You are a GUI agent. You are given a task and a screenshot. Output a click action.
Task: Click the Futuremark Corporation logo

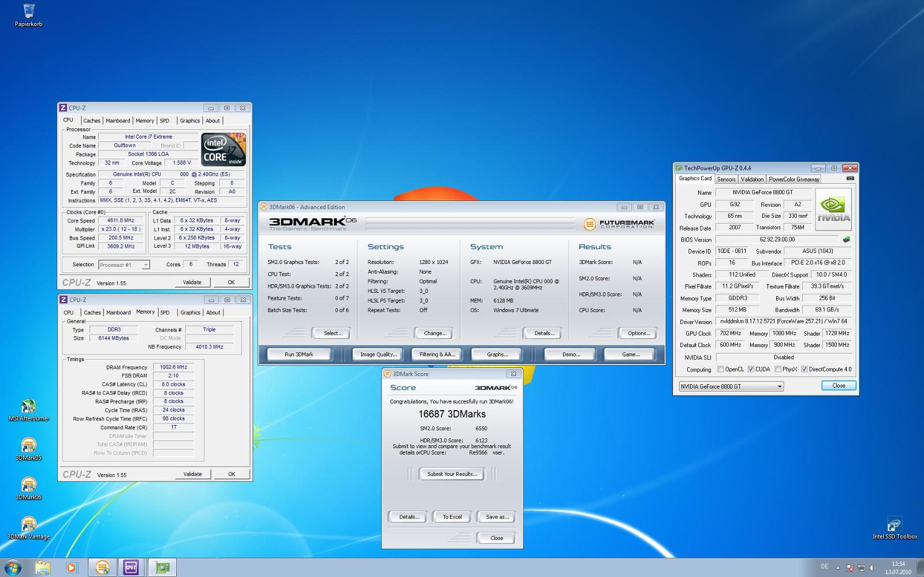click(x=619, y=224)
